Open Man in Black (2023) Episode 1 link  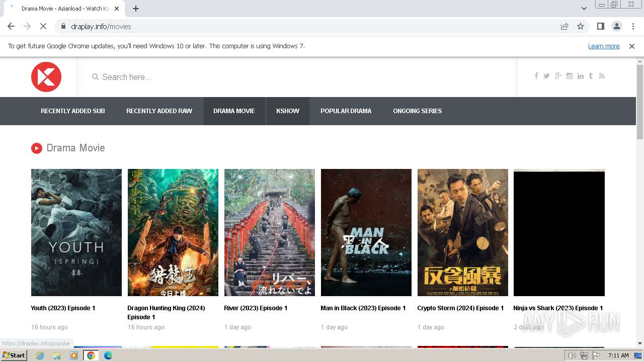(363, 308)
